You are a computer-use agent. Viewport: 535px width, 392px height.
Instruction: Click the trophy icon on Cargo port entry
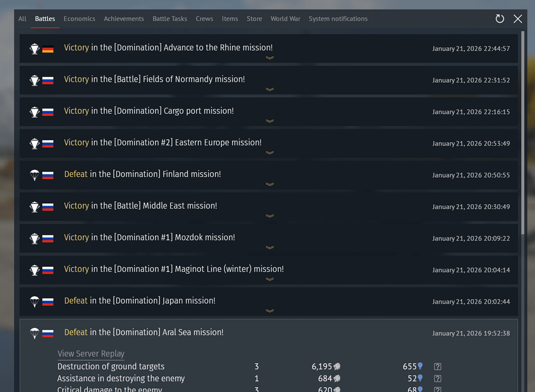35,112
